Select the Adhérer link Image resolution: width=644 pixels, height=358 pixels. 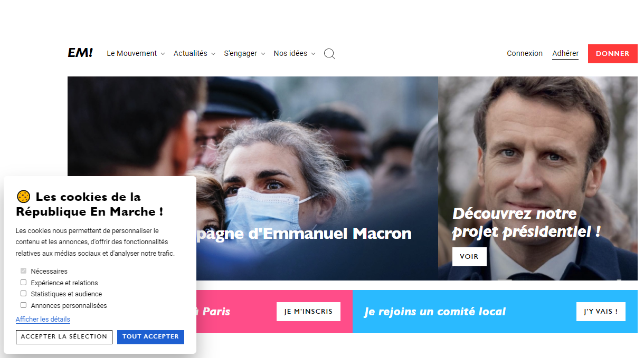565,53
